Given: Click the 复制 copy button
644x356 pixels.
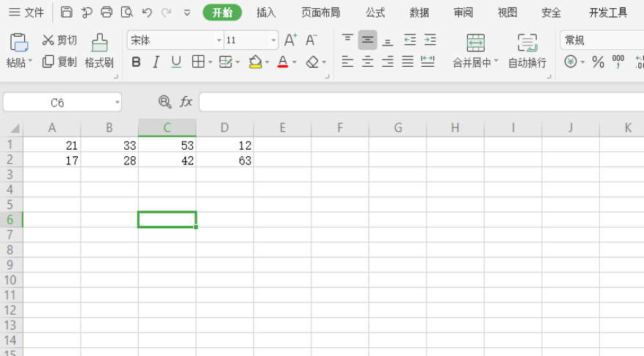Looking at the screenshot, I should (59, 62).
